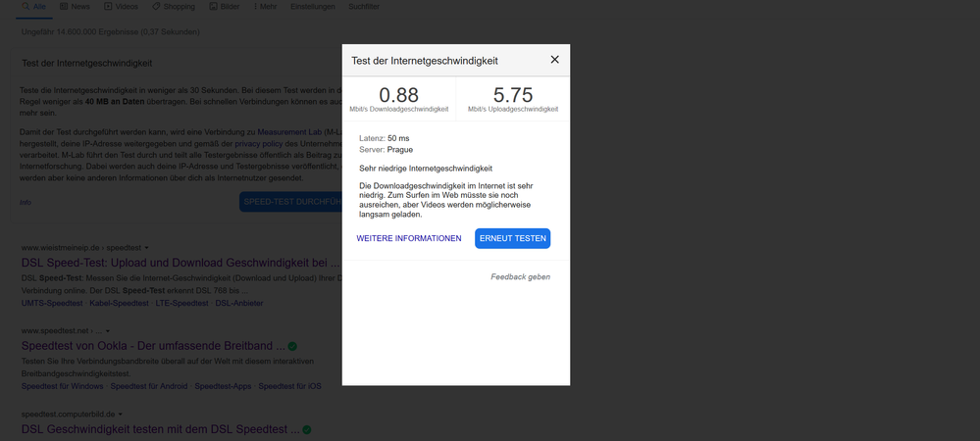Open the Videos search tab
980x441 pixels.
[x=122, y=6]
